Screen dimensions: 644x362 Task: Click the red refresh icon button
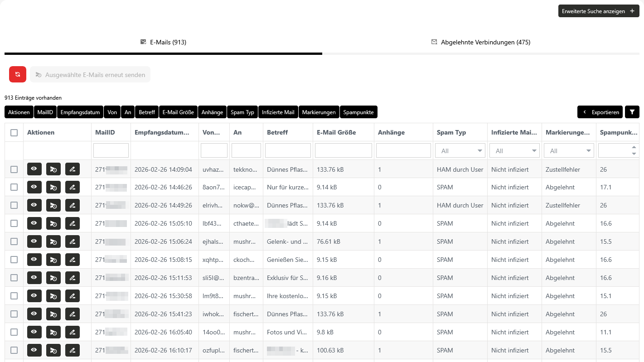click(18, 74)
